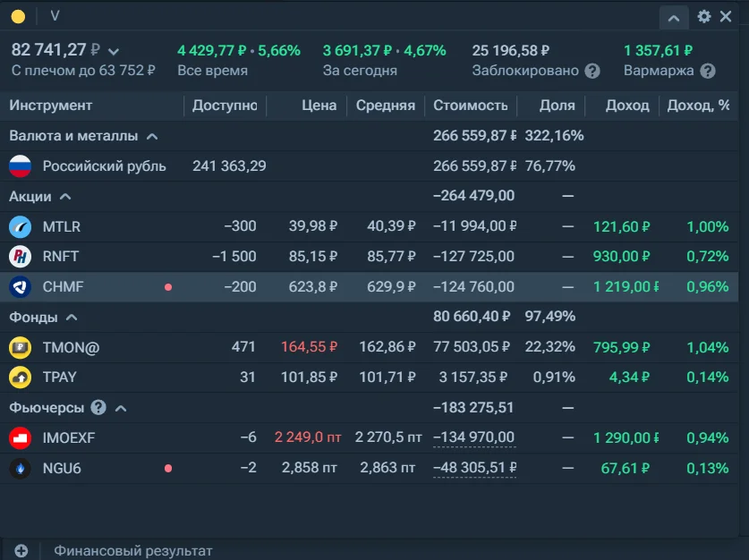
Task: Click the red dot on NGU6 row
Action: 168,469
